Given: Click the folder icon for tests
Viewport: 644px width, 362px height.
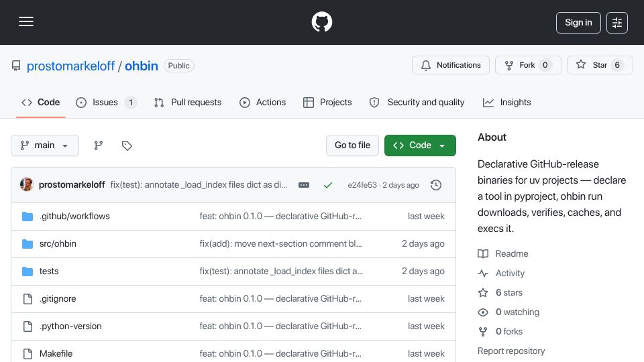Looking at the screenshot, I should point(28,271).
